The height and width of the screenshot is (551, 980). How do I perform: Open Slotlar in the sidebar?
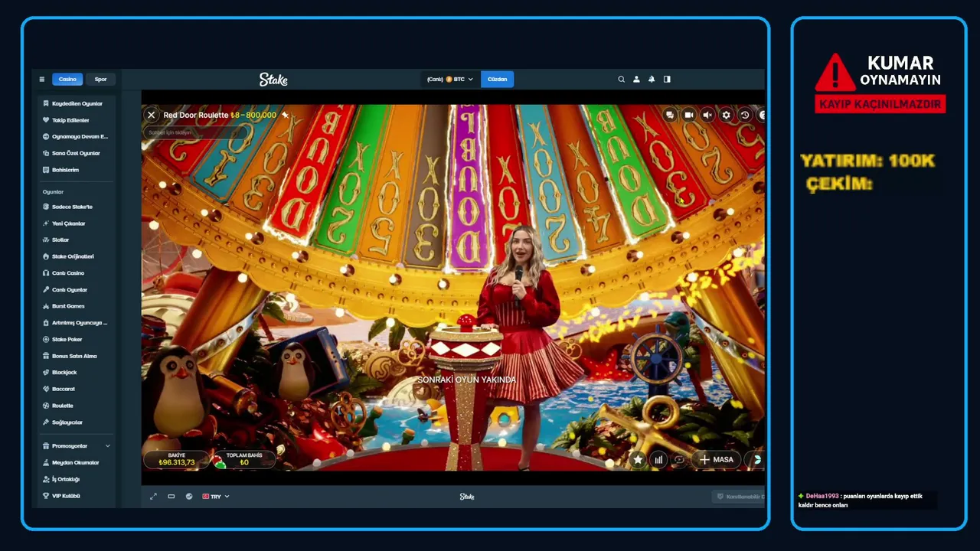coord(77,240)
